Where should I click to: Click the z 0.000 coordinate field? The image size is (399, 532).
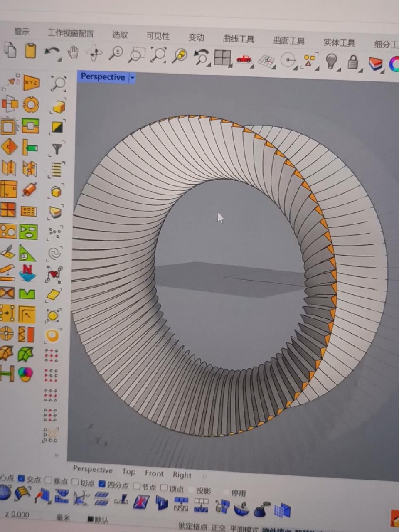pos(17,514)
